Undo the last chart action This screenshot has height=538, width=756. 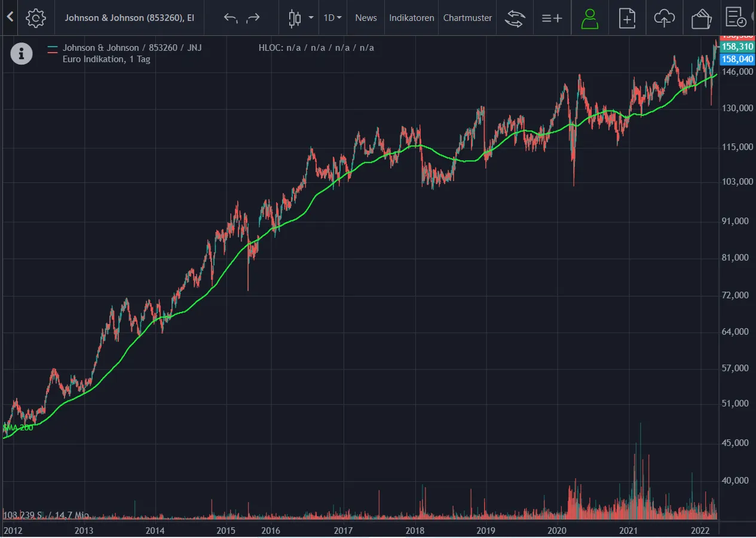(x=230, y=18)
